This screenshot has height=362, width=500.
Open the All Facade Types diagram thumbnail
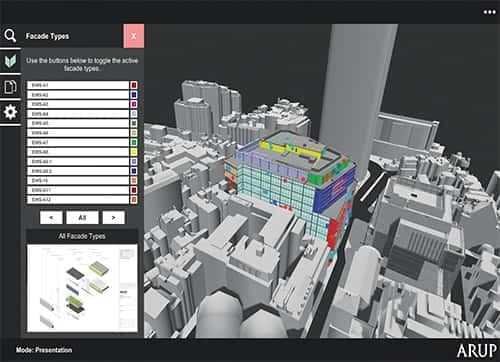click(82, 288)
